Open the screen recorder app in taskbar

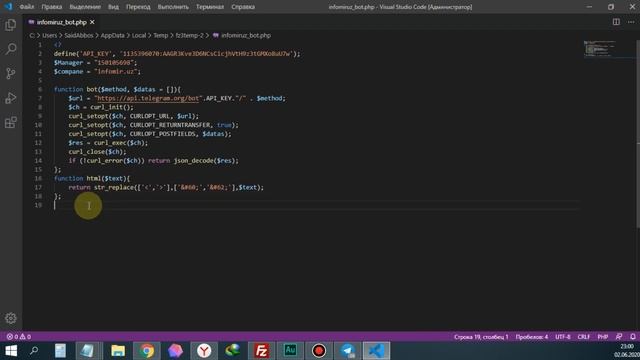[319, 351]
